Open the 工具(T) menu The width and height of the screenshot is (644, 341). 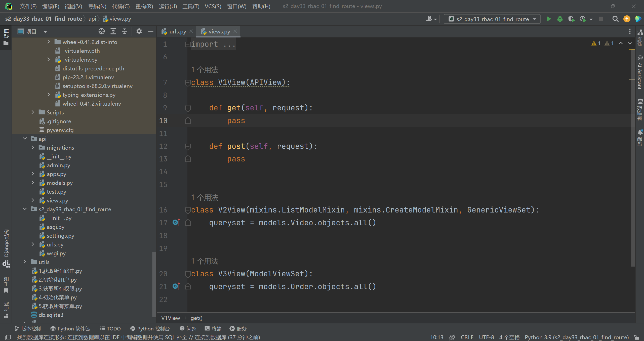pyautogui.click(x=191, y=6)
